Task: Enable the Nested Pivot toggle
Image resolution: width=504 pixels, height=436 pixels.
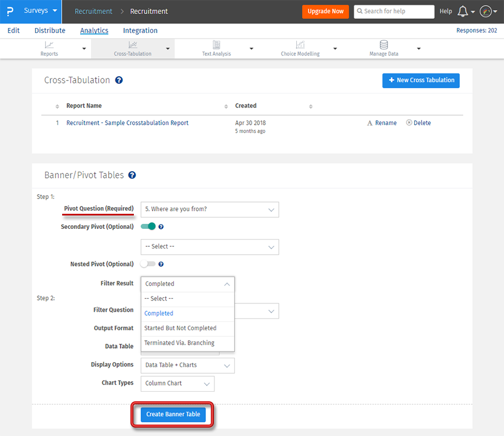Action: (x=147, y=264)
